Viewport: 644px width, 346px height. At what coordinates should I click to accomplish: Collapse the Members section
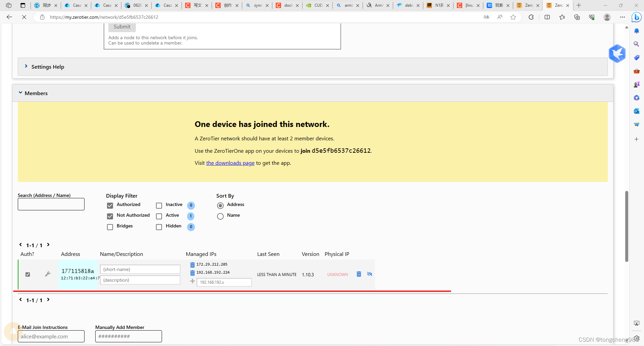pyautogui.click(x=313, y=93)
